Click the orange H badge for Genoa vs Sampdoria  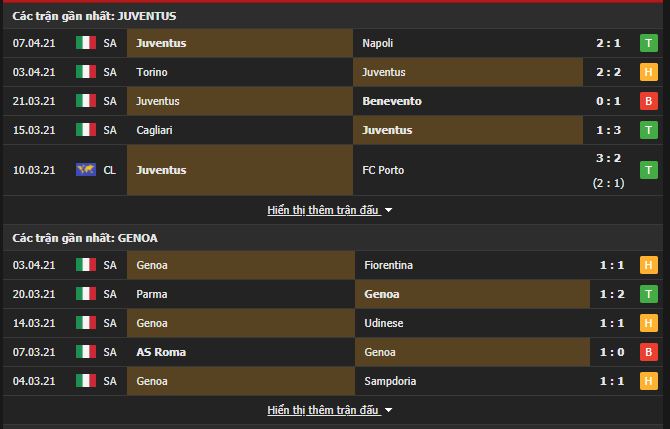point(648,381)
